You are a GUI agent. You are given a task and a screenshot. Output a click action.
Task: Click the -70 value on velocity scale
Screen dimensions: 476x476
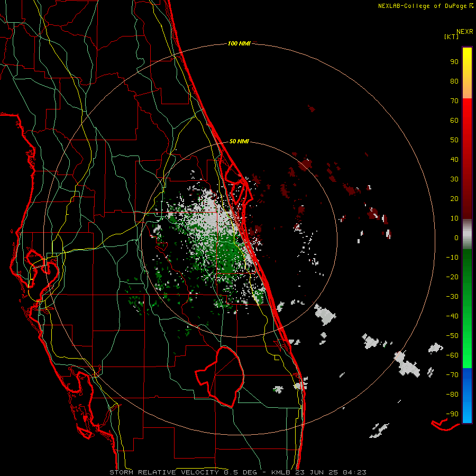pyautogui.click(x=452, y=374)
